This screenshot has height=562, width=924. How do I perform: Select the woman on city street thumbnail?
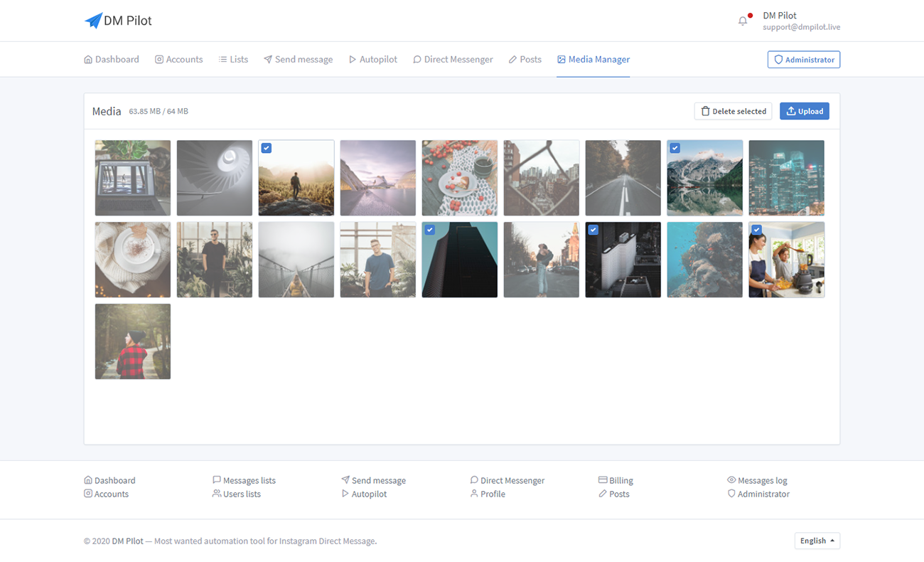pyautogui.click(x=542, y=260)
